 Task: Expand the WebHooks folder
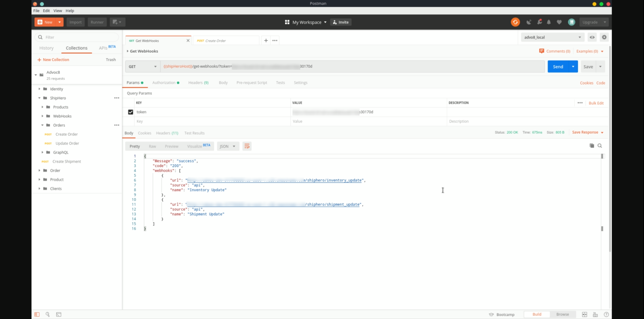click(42, 116)
